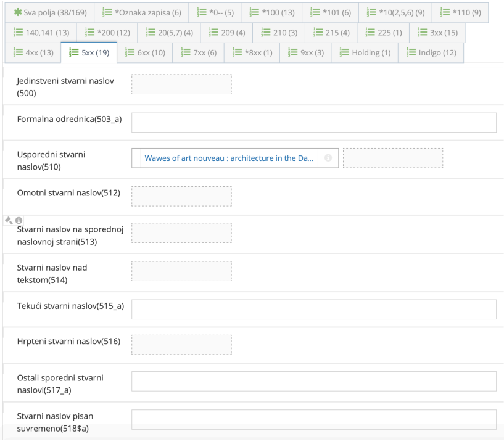The image size is (504, 444).
Task: Click the list icon on the 5xx tab
Action: tap(74, 52)
